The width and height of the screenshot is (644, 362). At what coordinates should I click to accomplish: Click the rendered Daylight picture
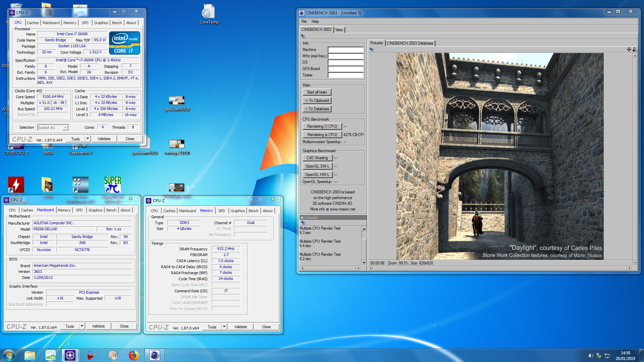point(500,156)
